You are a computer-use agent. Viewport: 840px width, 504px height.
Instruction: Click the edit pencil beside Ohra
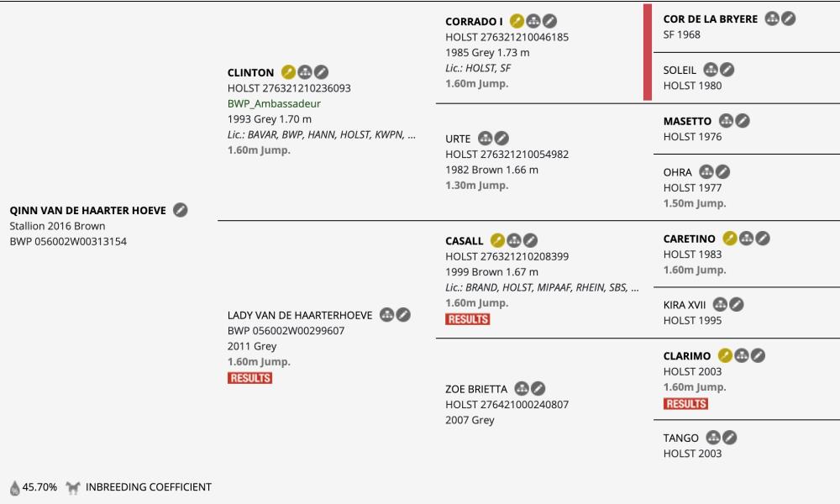(x=722, y=171)
